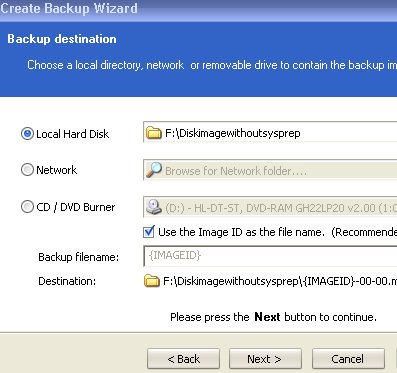Untick Use the Image ID as file name
The width and height of the screenshot is (397, 373).
[x=149, y=232]
